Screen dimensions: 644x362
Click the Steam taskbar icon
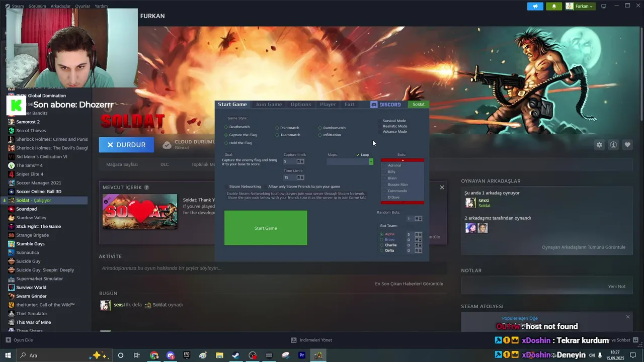pos(235,355)
